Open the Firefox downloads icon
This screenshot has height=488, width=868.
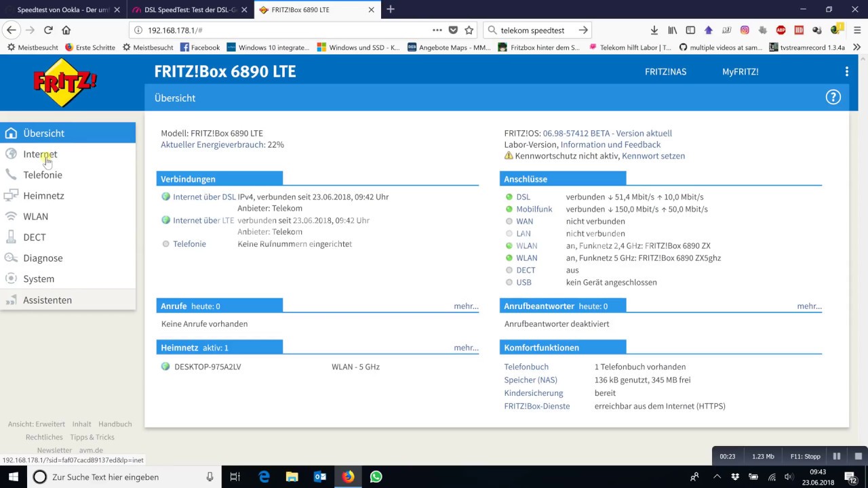(x=654, y=30)
